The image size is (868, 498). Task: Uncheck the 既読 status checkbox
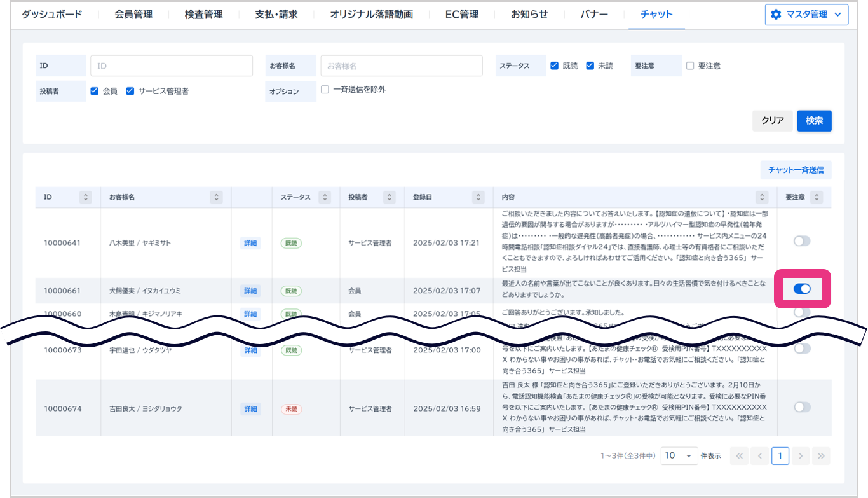[555, 66]
